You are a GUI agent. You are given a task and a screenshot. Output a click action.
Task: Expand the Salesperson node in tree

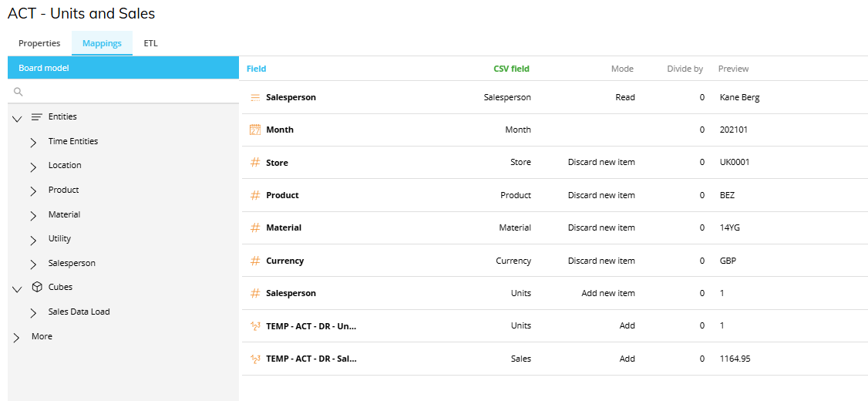pos(34,264)
